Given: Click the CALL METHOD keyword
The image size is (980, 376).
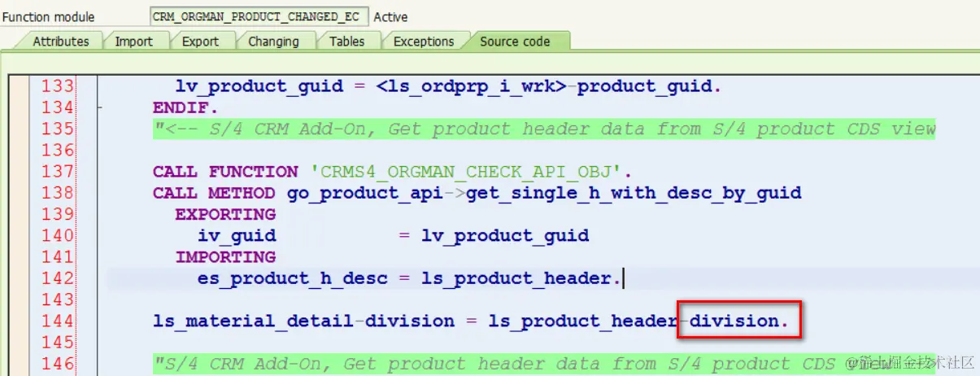Looking at the screenshot, I should pyautogui.click(x=214, y=193).
